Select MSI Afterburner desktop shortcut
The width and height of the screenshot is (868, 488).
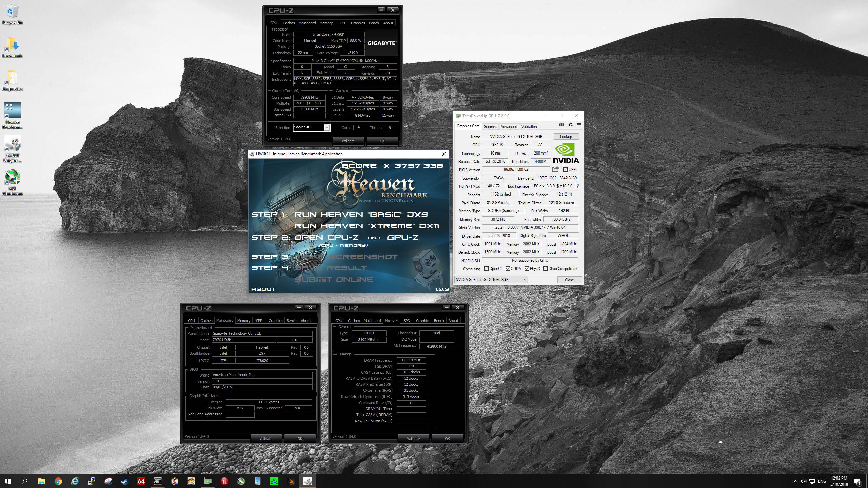click(x=13, y=182)
